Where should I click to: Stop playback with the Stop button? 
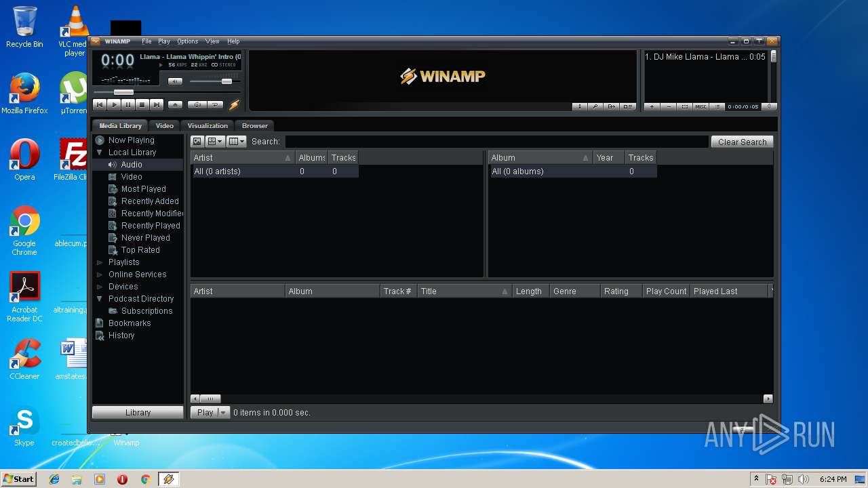tap(142, 104)
